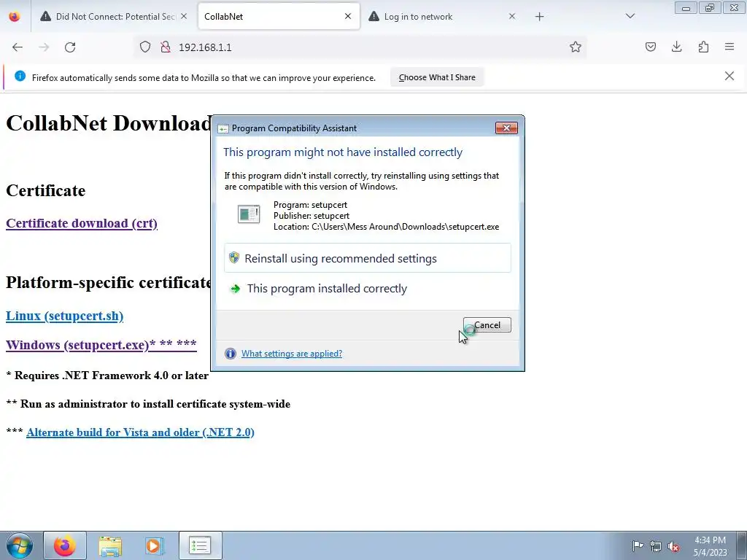Close the Did Not Connect tab
Viewport: 747px width, 560px height.
pos(184,16)
